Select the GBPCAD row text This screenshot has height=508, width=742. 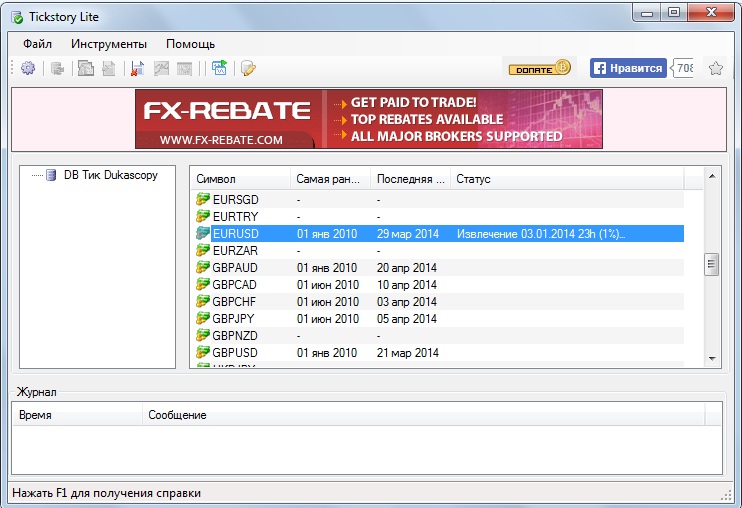234,285
